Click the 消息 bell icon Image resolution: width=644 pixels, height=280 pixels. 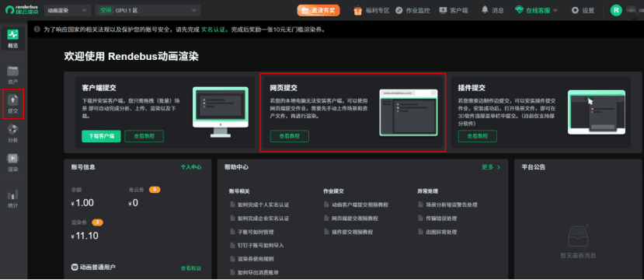(485, 10)
